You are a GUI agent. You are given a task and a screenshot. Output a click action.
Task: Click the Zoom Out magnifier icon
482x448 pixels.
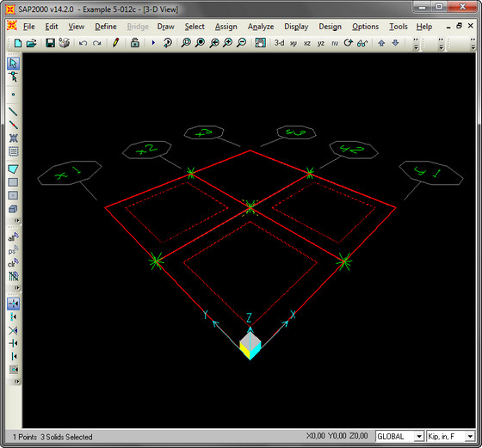[242, 43]
